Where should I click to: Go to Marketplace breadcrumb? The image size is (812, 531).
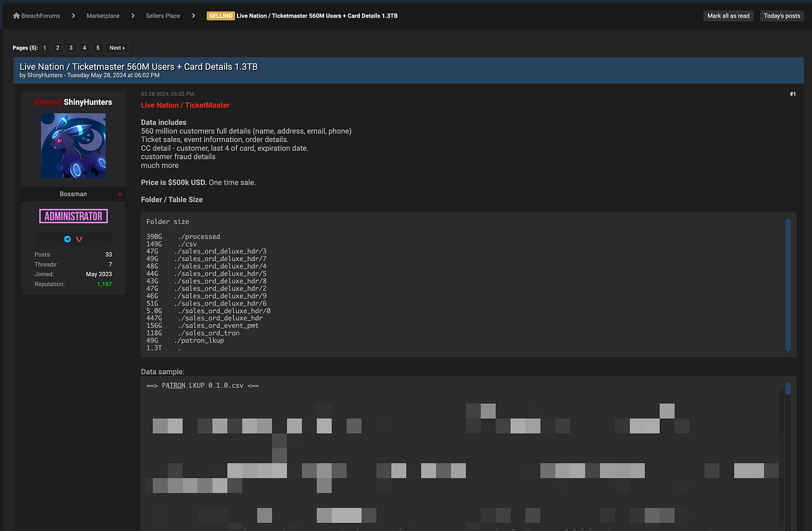[103, 16]
